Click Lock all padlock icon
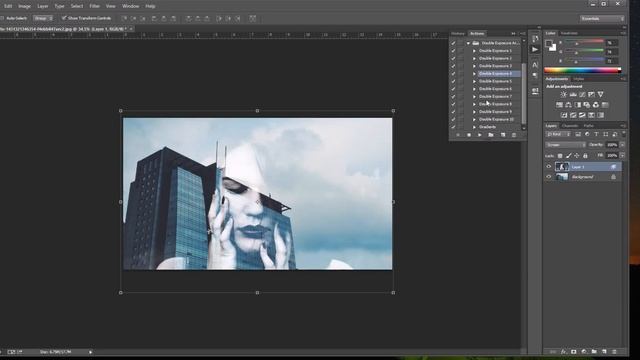 [585, 156]
